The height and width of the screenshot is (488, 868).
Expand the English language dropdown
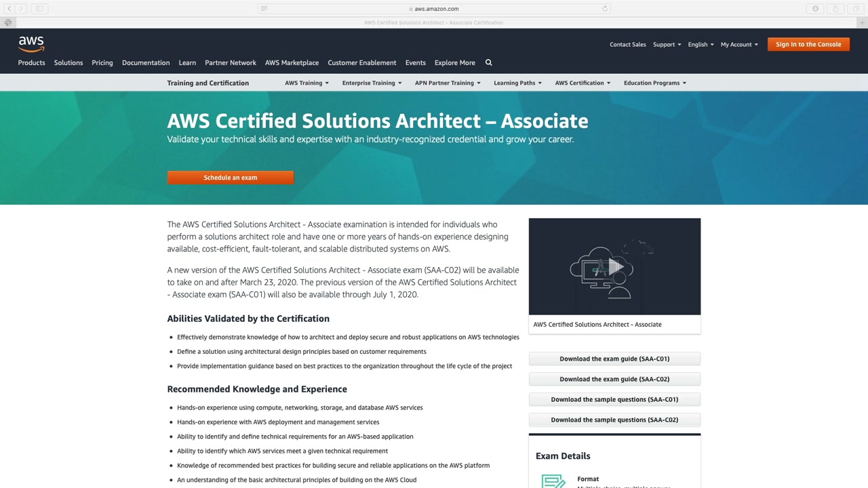(x=701, y=44)
